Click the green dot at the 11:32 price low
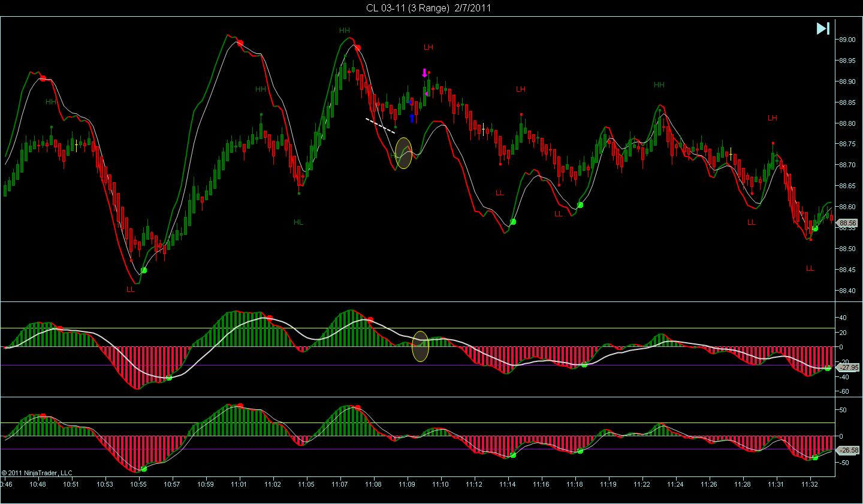 pos(815,228)
